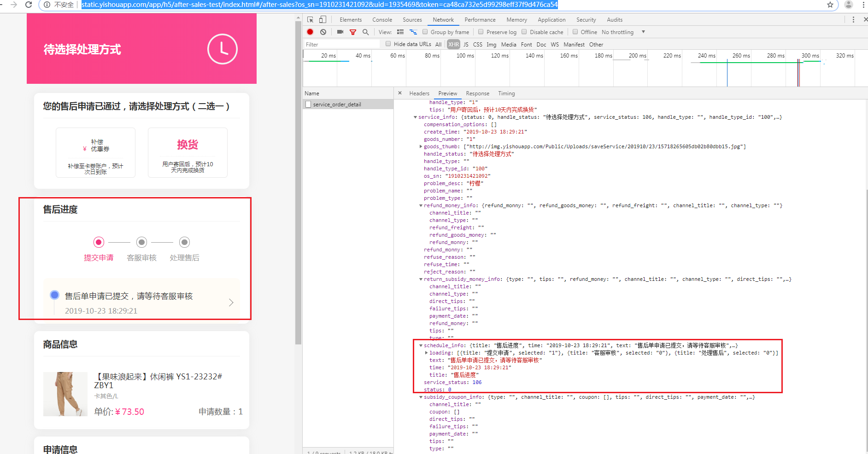The height and width of the screenshot is (454, 868).
Task: Check the Hide data URLs checkbox
Action: pos(388,44)
